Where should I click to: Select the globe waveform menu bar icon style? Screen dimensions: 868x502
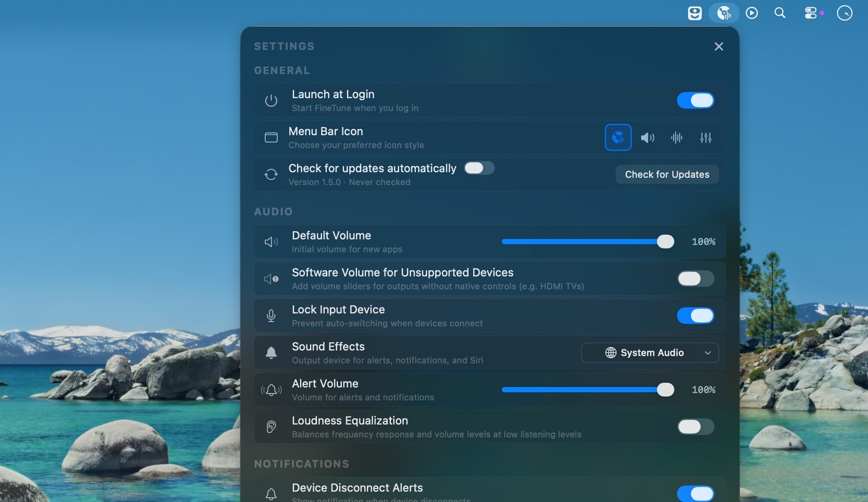[x=618, y=137]
